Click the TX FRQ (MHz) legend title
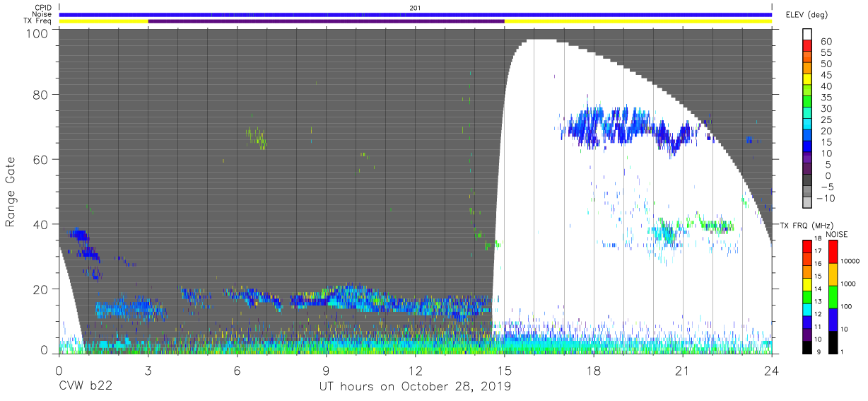Screen dimensions: 868x401 pyautogui.click(x=806, y=226)
